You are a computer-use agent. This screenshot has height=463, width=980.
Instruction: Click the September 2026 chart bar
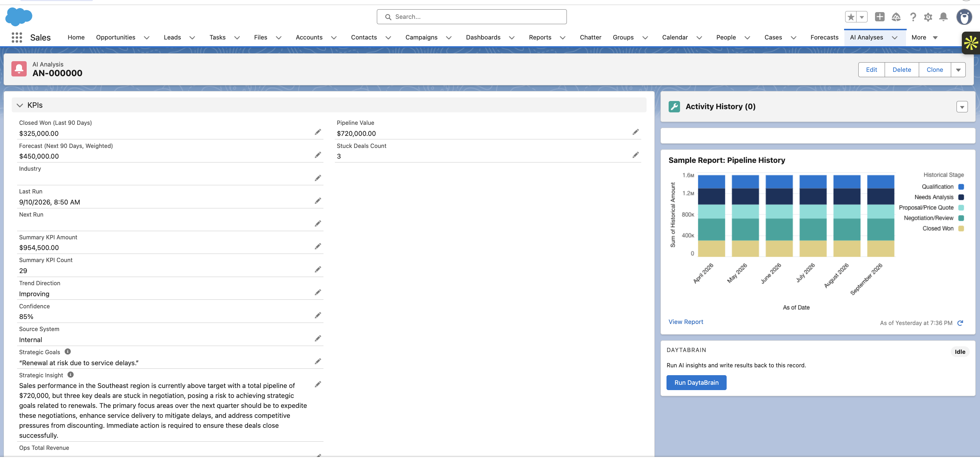pos(880,215)
